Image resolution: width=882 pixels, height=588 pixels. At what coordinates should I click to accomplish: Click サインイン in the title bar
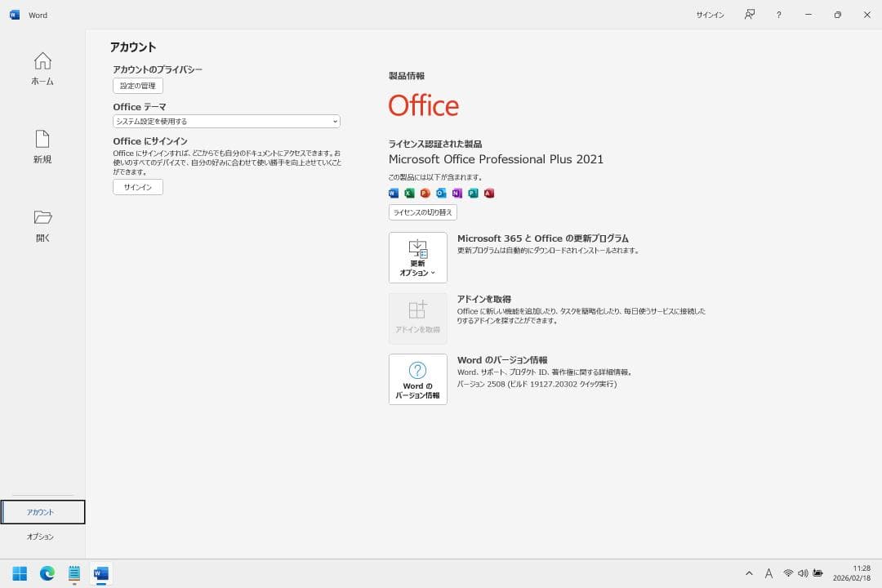(x=710, y=16)
